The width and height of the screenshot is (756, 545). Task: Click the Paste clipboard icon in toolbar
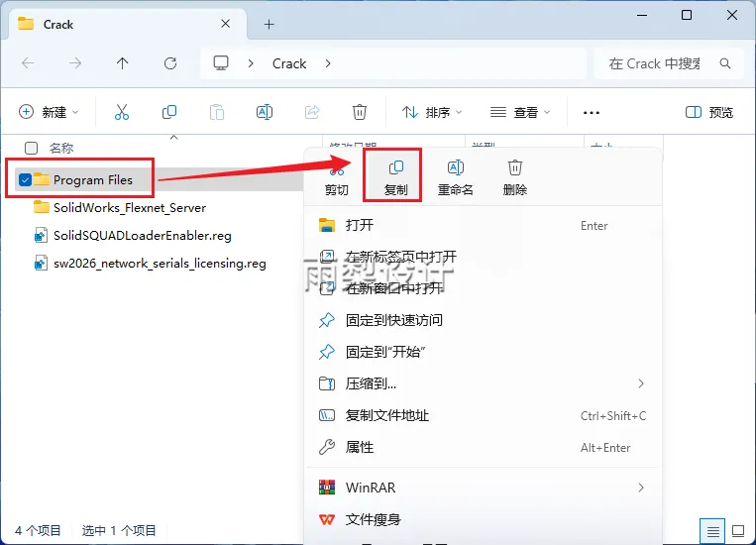217,112
